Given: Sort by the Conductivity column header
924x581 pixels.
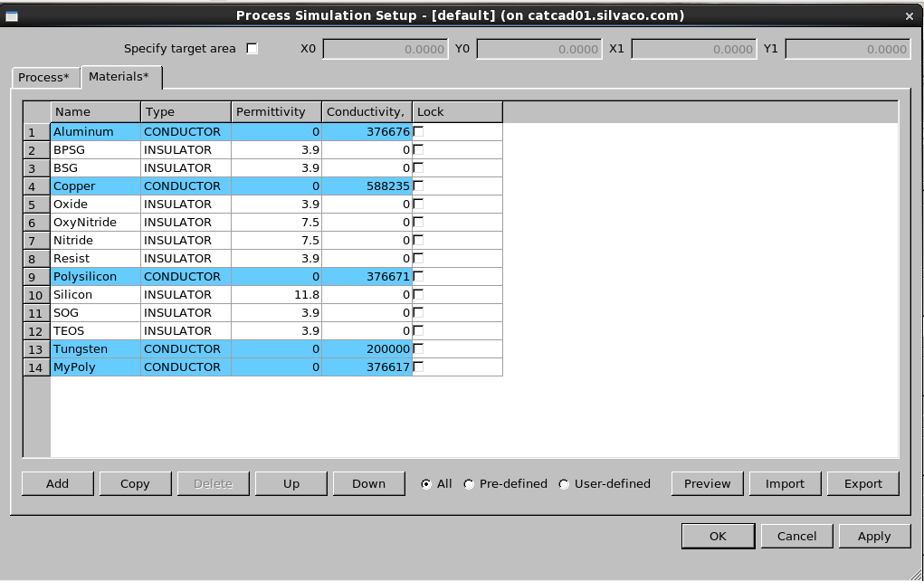Looking at the screenshot, I should pyautogui.click(x=367, y=112).
